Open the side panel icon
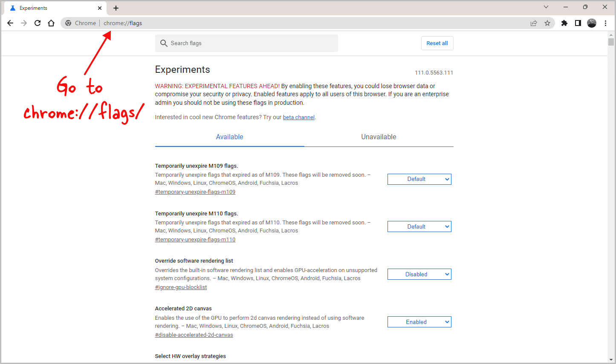The height and width of the screenshot is (364, 616). [578, 23]
